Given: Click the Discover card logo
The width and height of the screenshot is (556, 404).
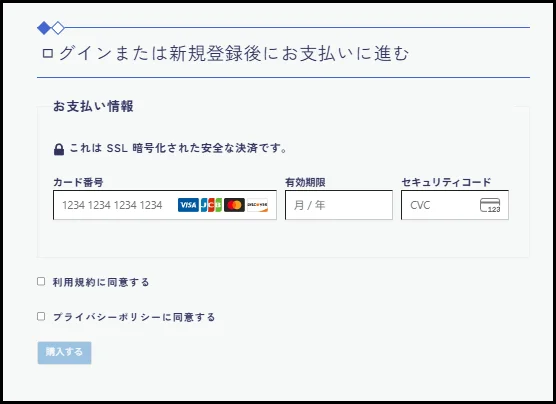Looking at the screenshot, I should click(x=257, y=205).
